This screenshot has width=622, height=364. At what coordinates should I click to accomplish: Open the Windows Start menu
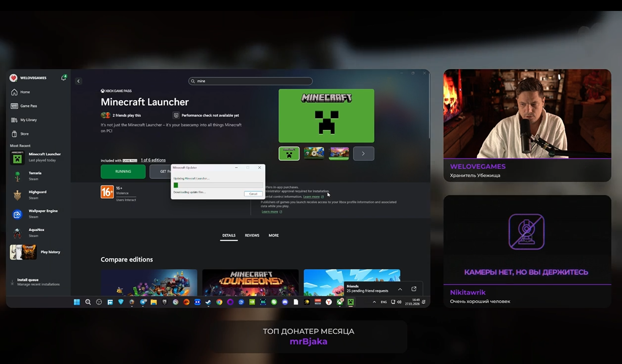(x=77, y=302)
